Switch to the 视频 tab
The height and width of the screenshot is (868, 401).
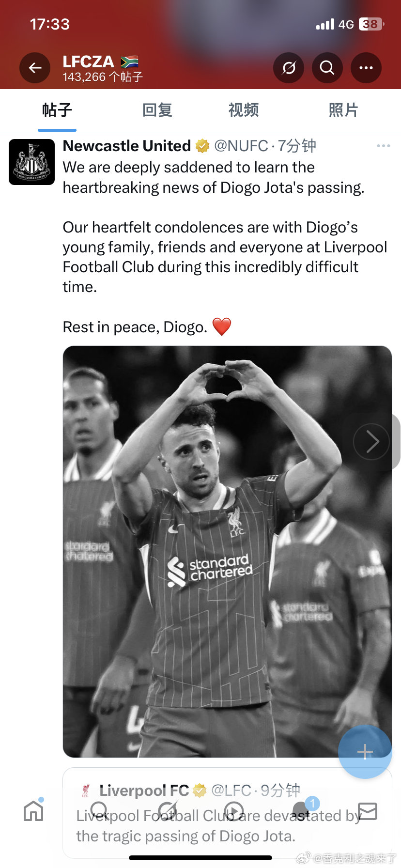pos(244,110)
